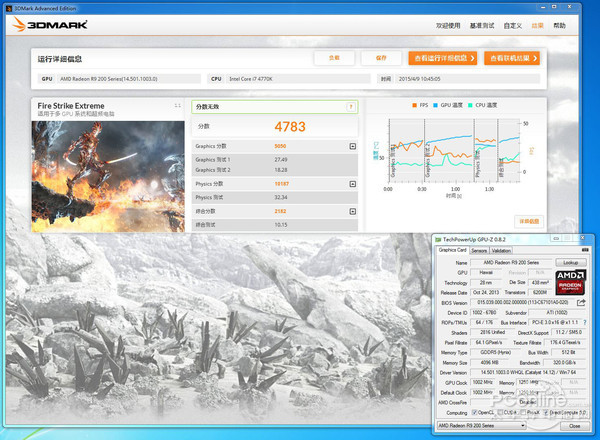Click the Subvendor field ATI (1002)
The width and height of the screenshot is (600, 440).
tap(557, 313)
